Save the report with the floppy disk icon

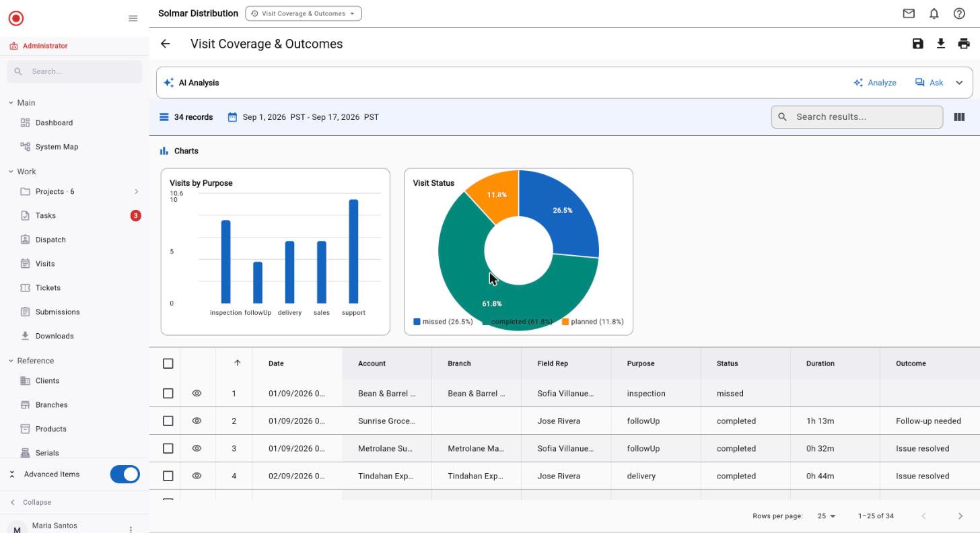918,44
